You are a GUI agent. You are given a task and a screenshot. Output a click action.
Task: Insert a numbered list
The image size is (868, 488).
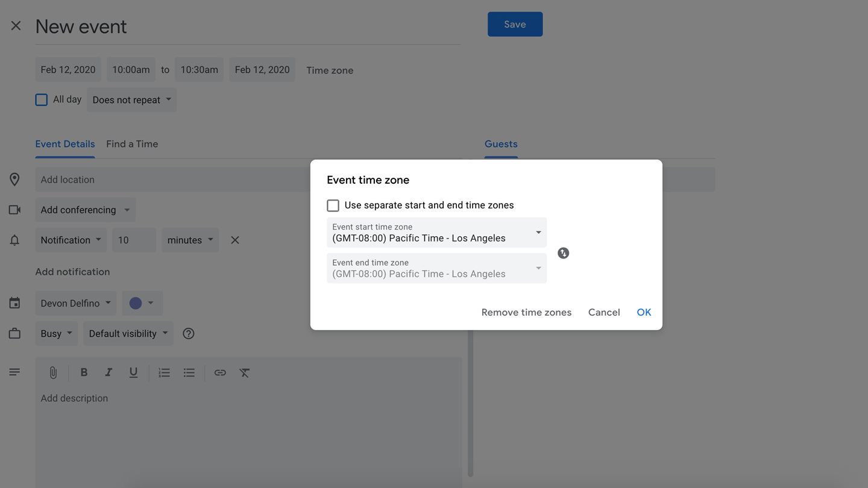pos(164,373)
